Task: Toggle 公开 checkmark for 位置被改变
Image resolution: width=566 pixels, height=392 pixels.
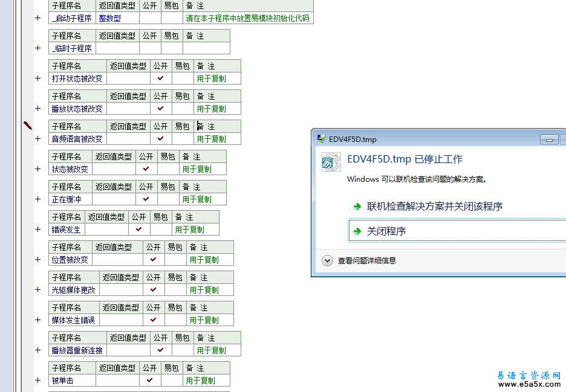Action: [x=154, y=260]
